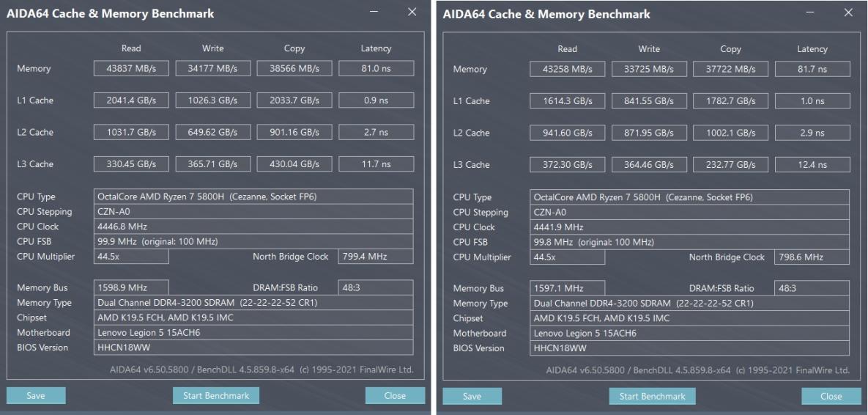868x415 pixels.
Task: Click right North Bridge Clock 798.6 MHz
Action: coord(812,257)
